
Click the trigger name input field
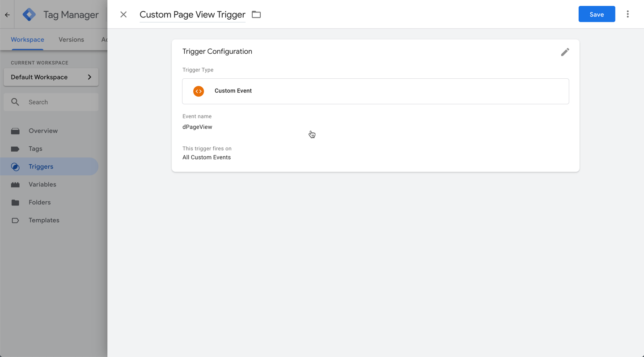pyautogui.click(x=192, y=14)
